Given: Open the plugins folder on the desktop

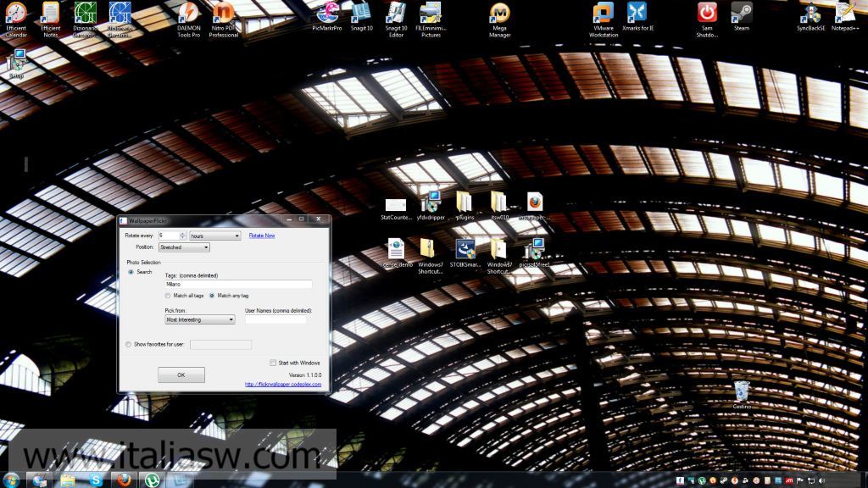Looking at the screenshot, I should (465, 206).
